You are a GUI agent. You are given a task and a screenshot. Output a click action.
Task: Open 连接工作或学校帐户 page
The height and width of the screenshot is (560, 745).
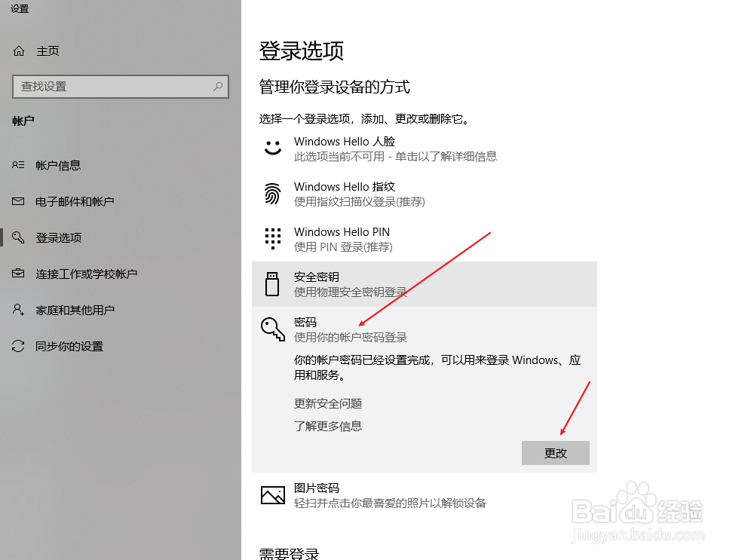[x=86, y=274]
